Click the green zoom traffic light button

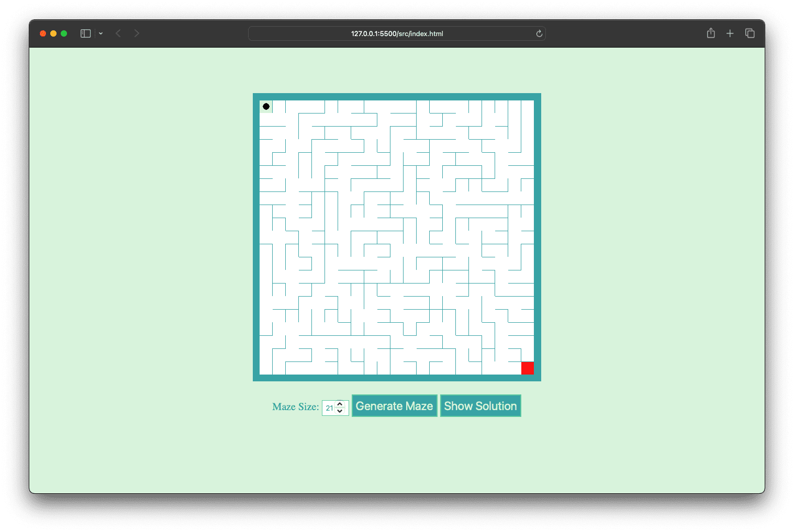63,33
